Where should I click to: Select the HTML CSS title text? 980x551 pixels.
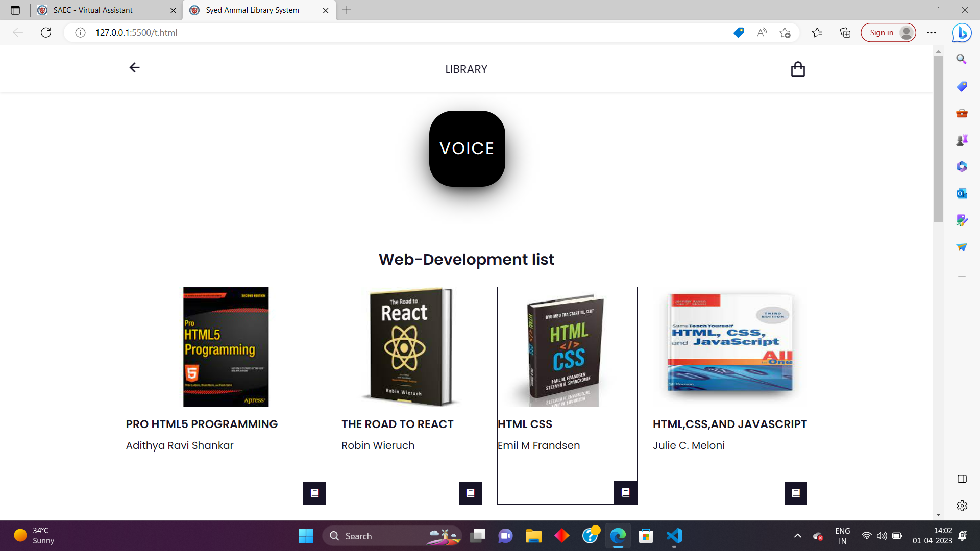click(x=525, y=424)
